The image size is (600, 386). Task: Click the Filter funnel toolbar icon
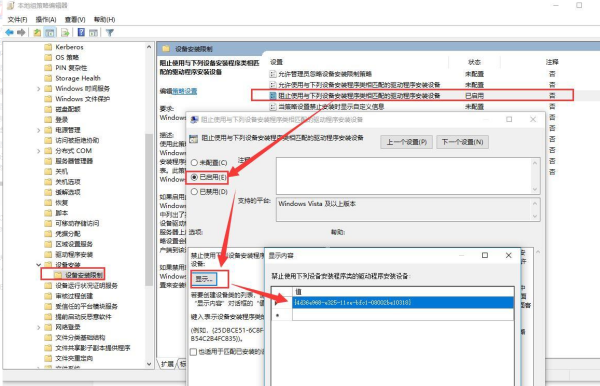point(110,33)
